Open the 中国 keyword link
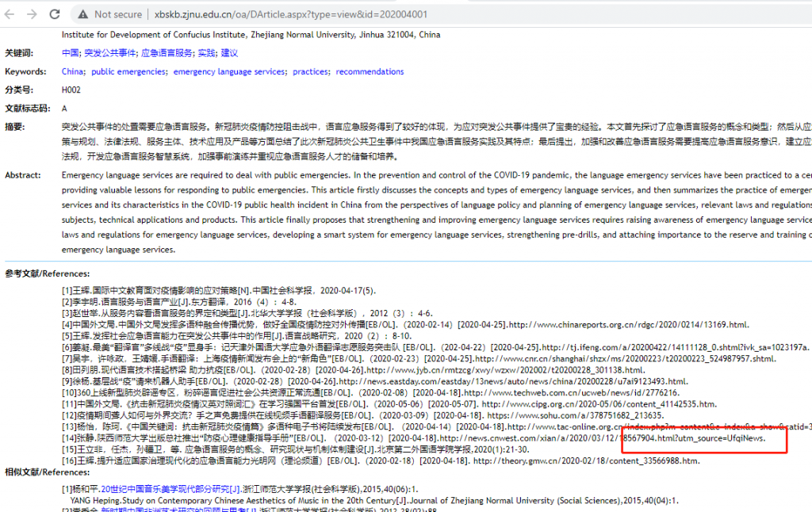 [70, 53]
